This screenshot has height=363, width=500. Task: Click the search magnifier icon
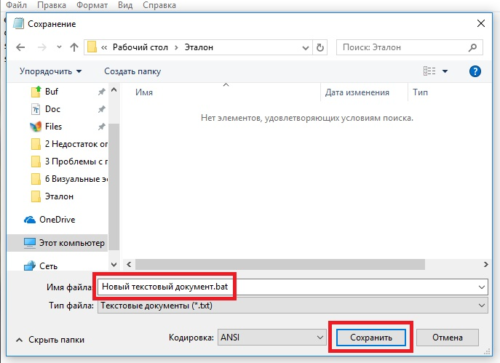click(472, 47)
